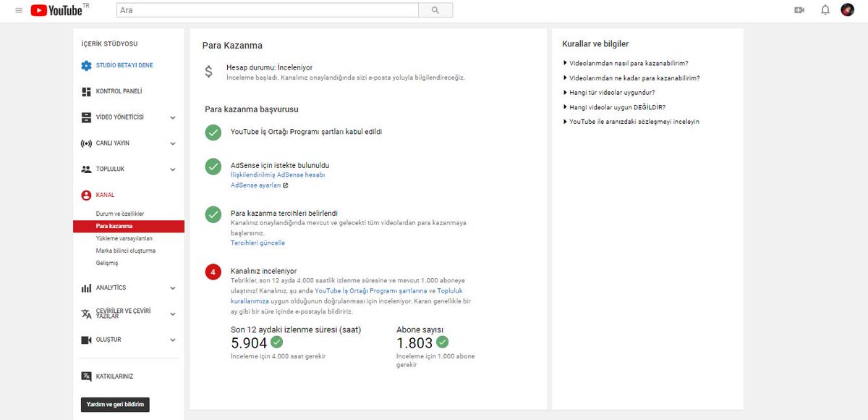Click the Kontrol Paneli dashboard icon
The height and width of the screenshot is (420, 868).
coord(86,91)
